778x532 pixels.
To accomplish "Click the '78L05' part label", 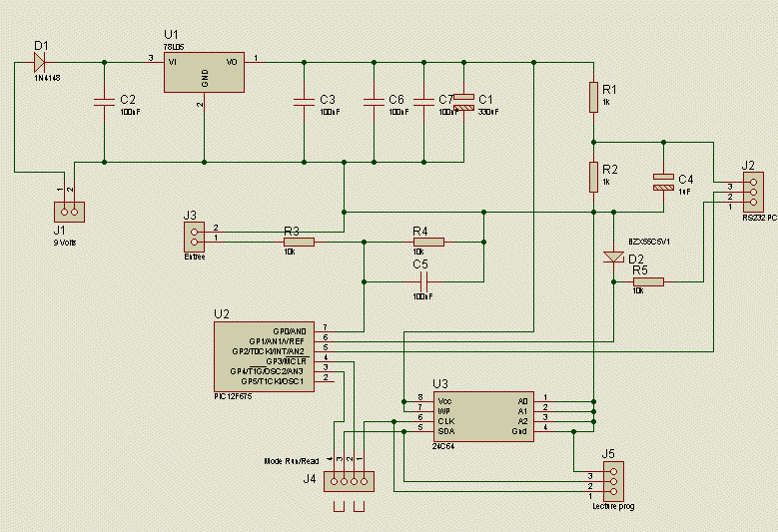I will pyautogui.click(x=174, y=47).
